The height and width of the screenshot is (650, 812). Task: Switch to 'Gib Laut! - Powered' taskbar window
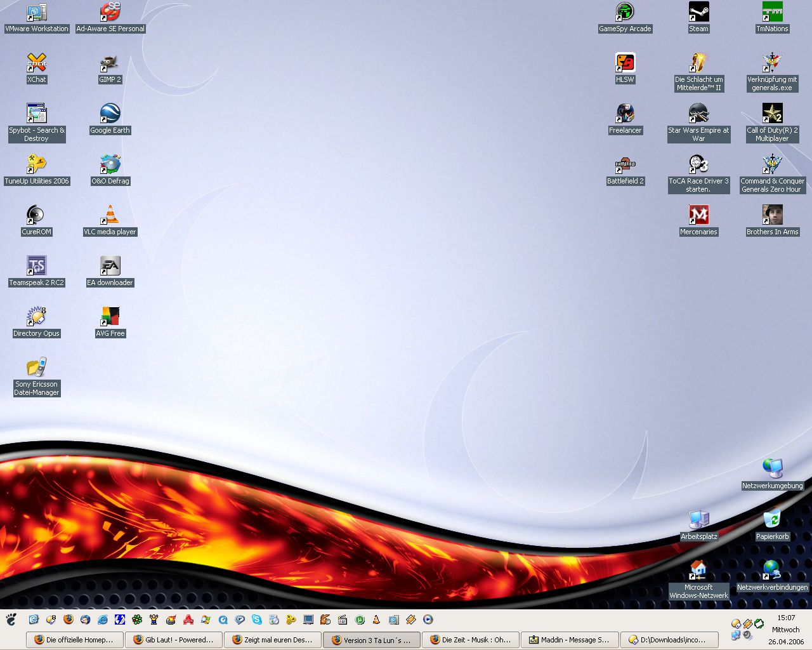coord(174,640)
